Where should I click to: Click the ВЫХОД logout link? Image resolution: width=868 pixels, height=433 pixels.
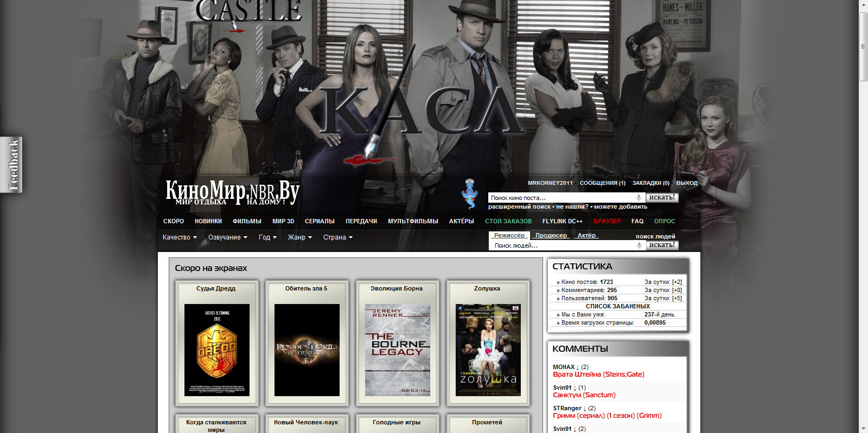coord(687,183)
